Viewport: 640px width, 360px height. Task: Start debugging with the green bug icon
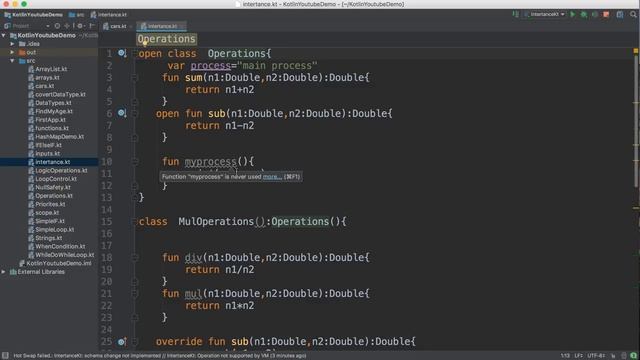coord(584,14)
